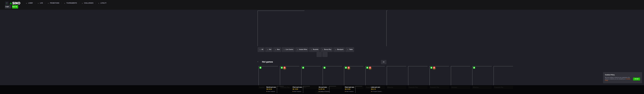Click the gift icon on BGaming tile at far right
Screen dimensions: 644x94
[x=474, y=68]
